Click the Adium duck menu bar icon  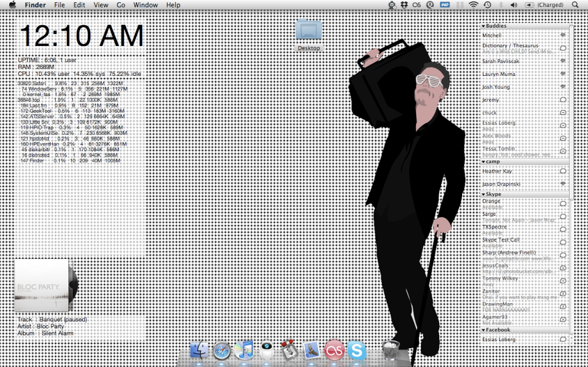click(x=392, y=5)
